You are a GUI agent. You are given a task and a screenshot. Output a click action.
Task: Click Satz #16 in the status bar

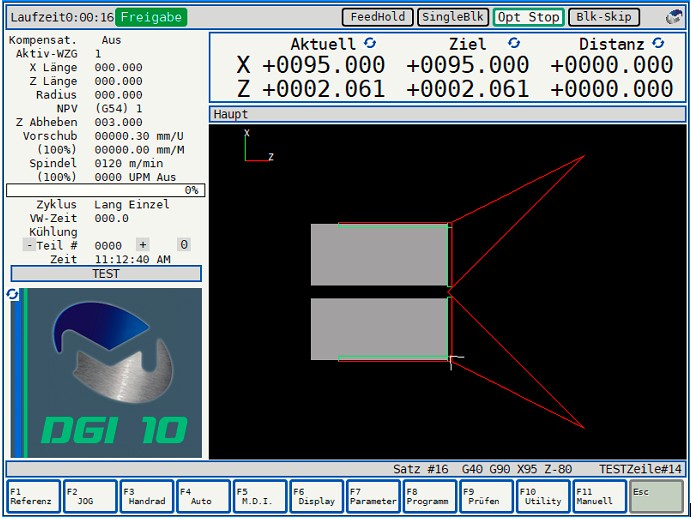coord(421,469)
